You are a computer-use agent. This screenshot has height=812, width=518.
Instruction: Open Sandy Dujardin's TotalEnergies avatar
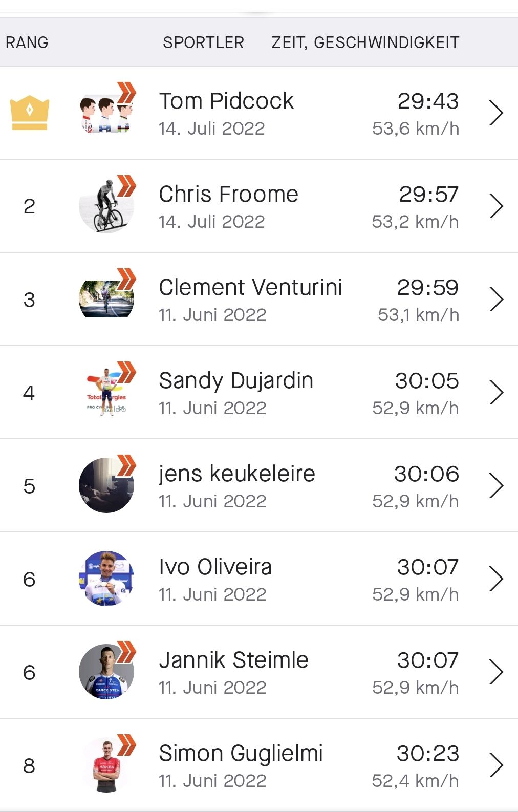pos(106,393)
